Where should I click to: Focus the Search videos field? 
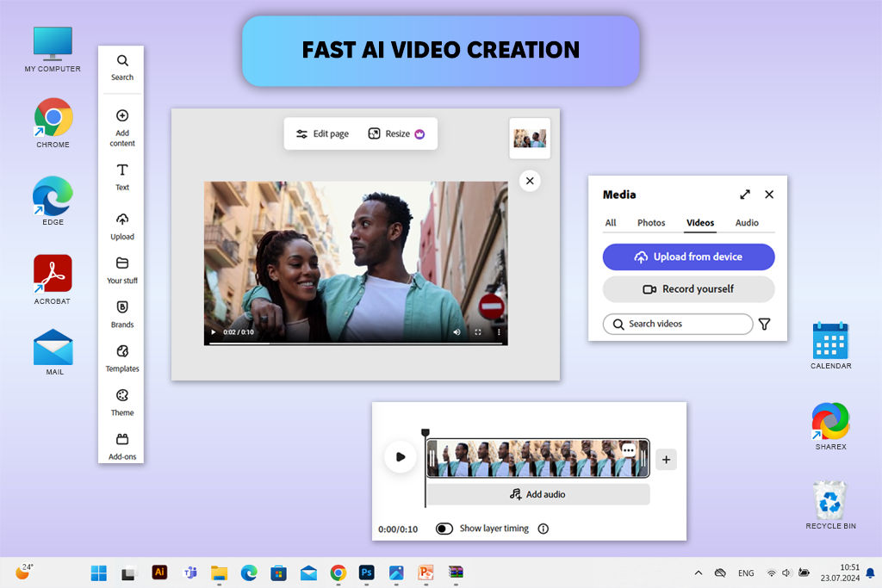pos(677,324)
